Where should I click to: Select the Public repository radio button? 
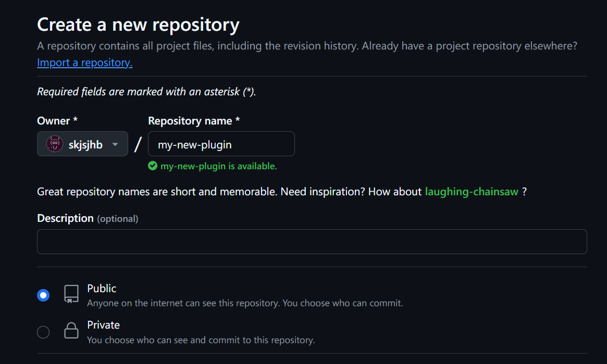pos(43,295)
